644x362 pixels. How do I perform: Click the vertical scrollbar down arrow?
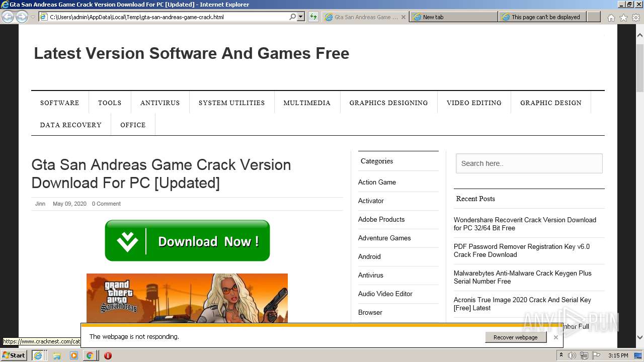tap(639, 337)
